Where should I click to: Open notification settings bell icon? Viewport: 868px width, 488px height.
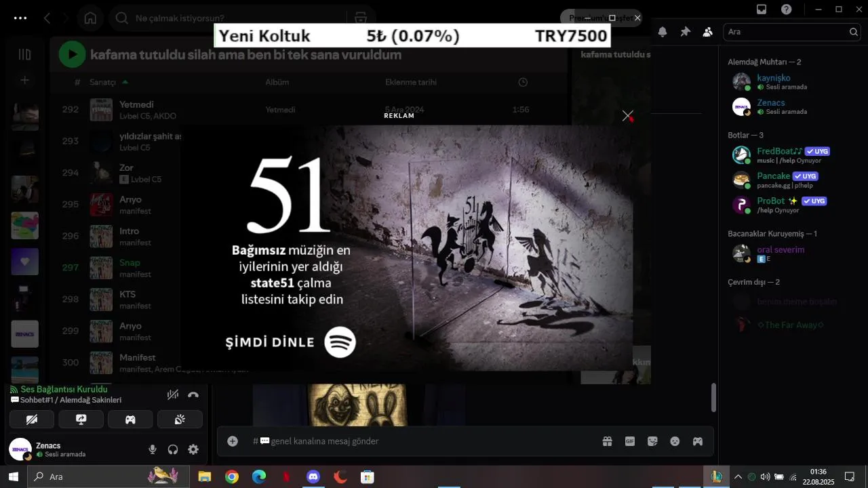[x=663, y=32]
